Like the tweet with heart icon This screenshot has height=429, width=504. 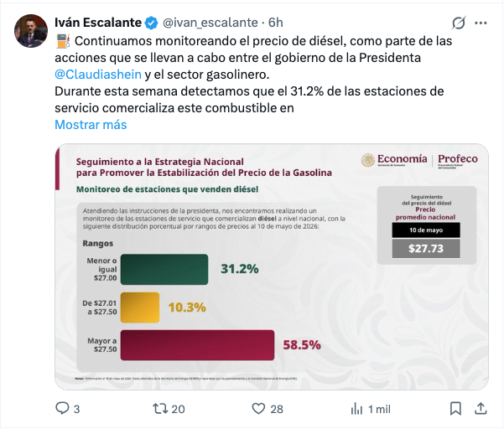258,409
